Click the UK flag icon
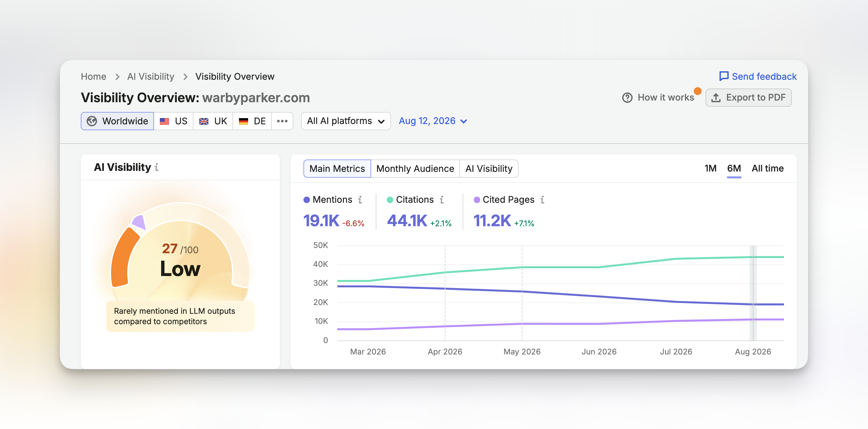This screenshot has width=868, height=429. click(203, 121)
